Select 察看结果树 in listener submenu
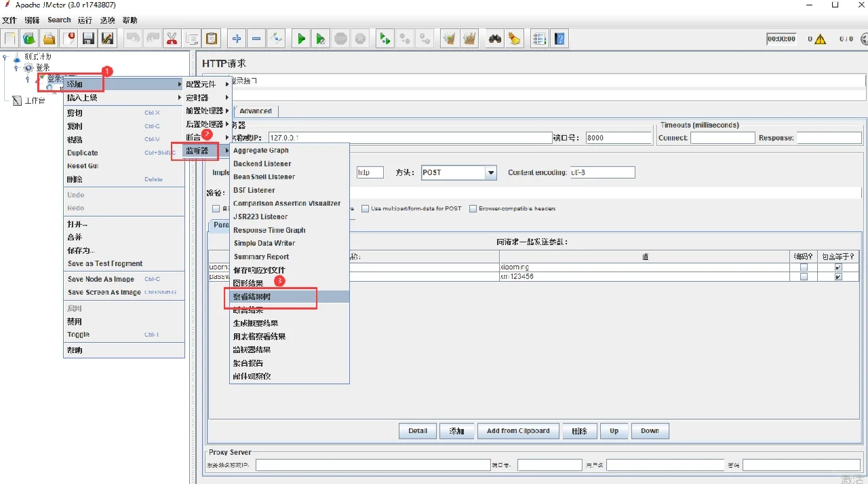The height and width of the screenshot is (484, 868). coord(290,297)
